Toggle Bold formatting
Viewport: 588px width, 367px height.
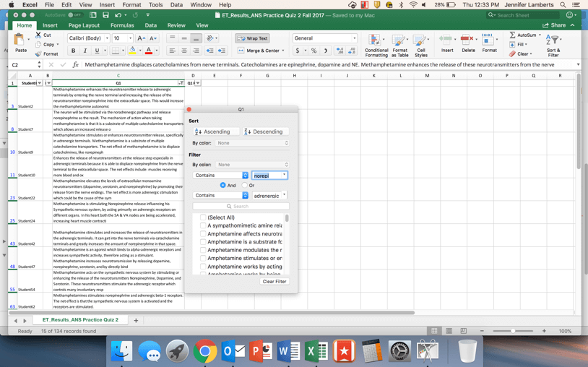click(73, 51)
